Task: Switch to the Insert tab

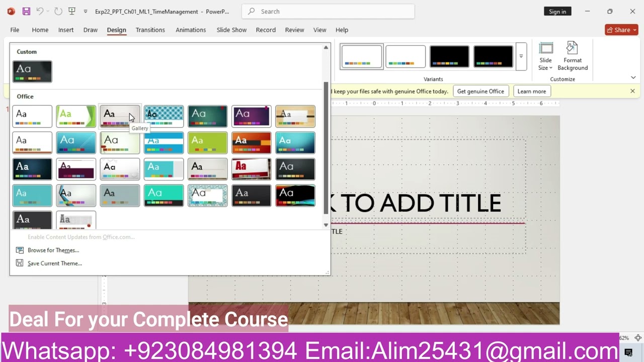Action: (x=66, y=30)
